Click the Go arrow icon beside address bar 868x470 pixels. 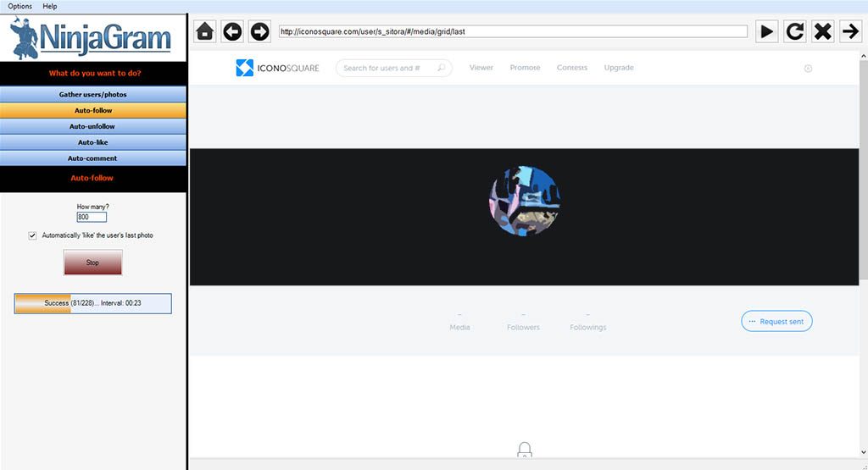tap(849, 32)
